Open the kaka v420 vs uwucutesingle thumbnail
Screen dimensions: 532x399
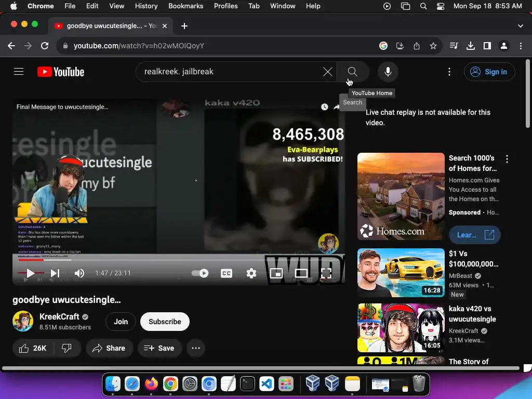pos(401,328)
